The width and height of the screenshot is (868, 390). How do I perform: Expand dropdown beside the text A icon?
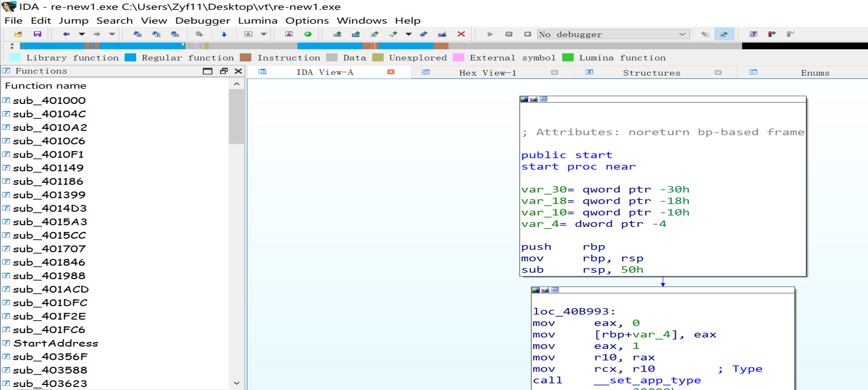[x=263, y=34]
